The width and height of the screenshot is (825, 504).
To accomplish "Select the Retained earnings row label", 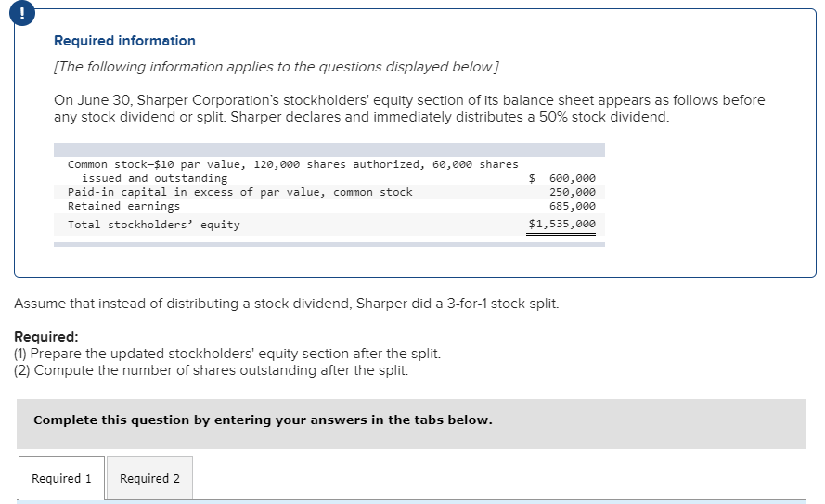I will point(123,206).
